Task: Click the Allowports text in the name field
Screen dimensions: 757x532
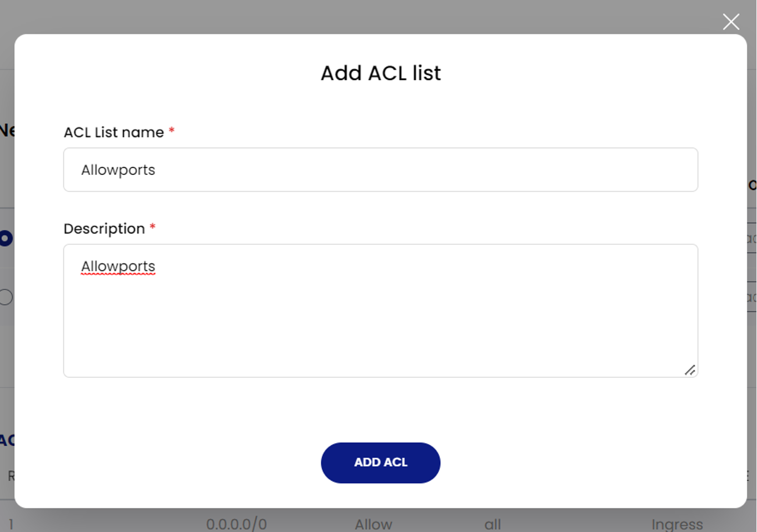Action: click(118, 169)
